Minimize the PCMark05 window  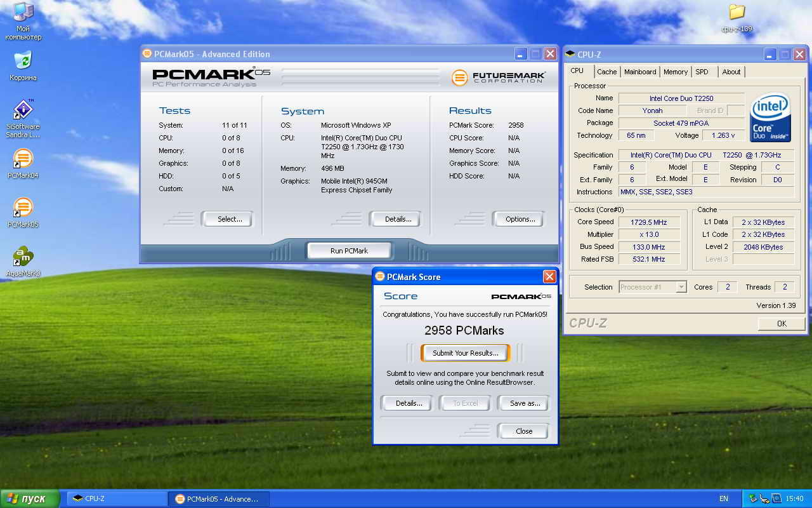pyautogui.click(x=521, y=54)
